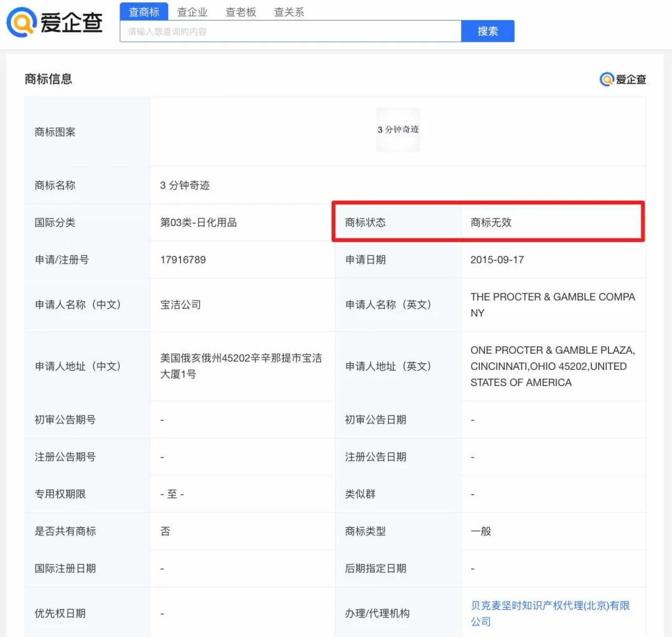This screenshot has height=637, width=672.
Task: Select applicant name 宝洁公司
Action: coord(180,305)
